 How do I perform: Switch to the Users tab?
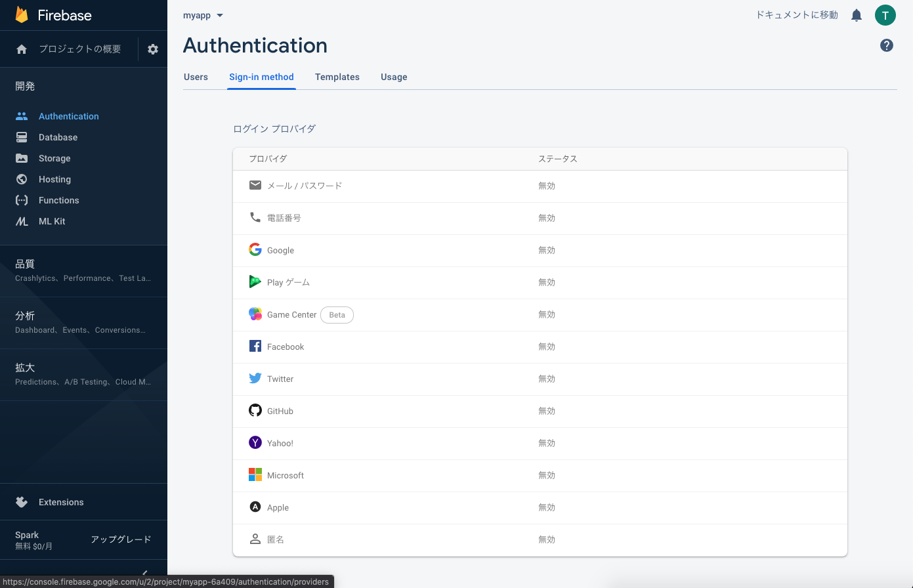[196, 77]
